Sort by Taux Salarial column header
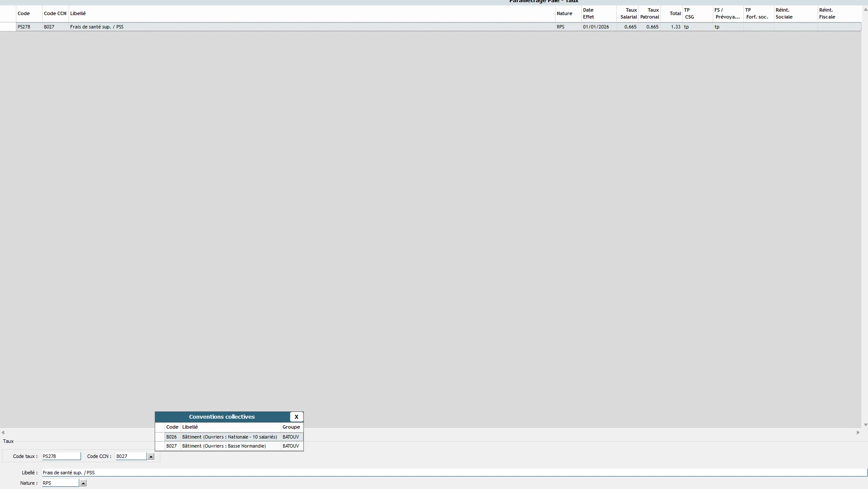 coord(628,13)
